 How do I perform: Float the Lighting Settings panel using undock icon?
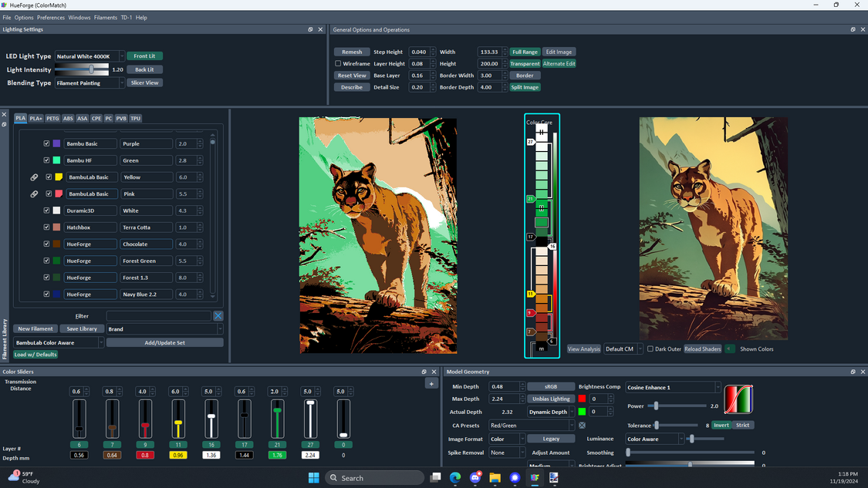pos(311,29)
